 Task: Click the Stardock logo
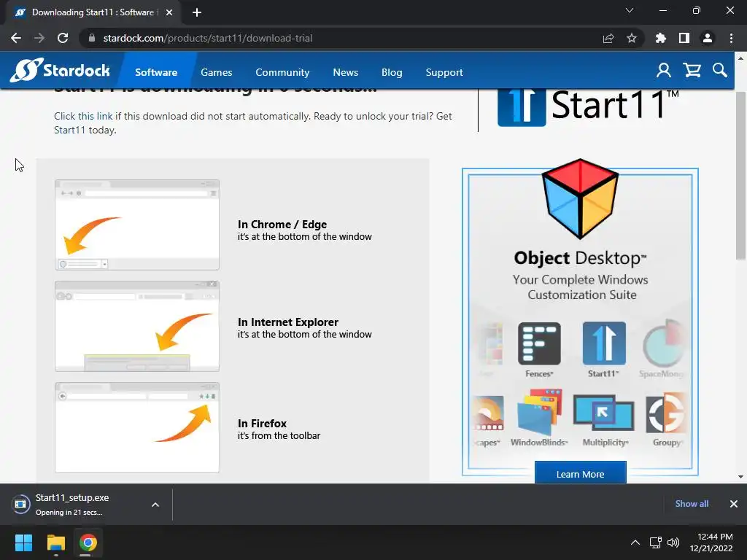coord(60,71)
